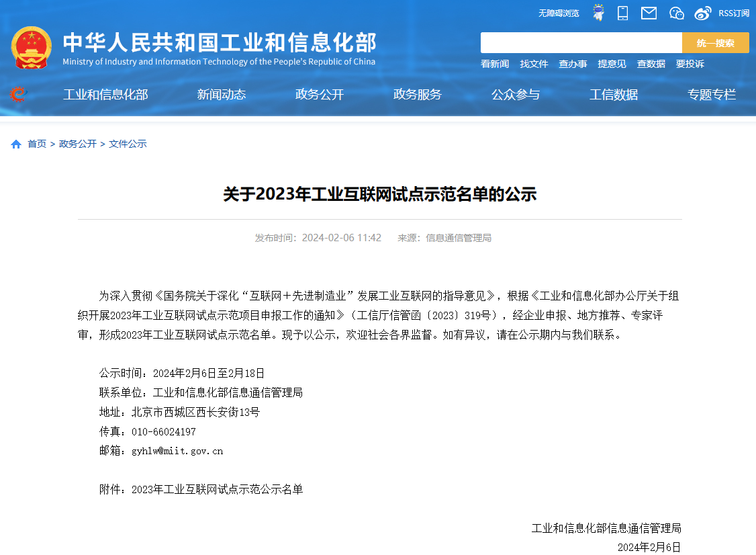Click the 统一搜索 search button

click(x=716, y=43)
